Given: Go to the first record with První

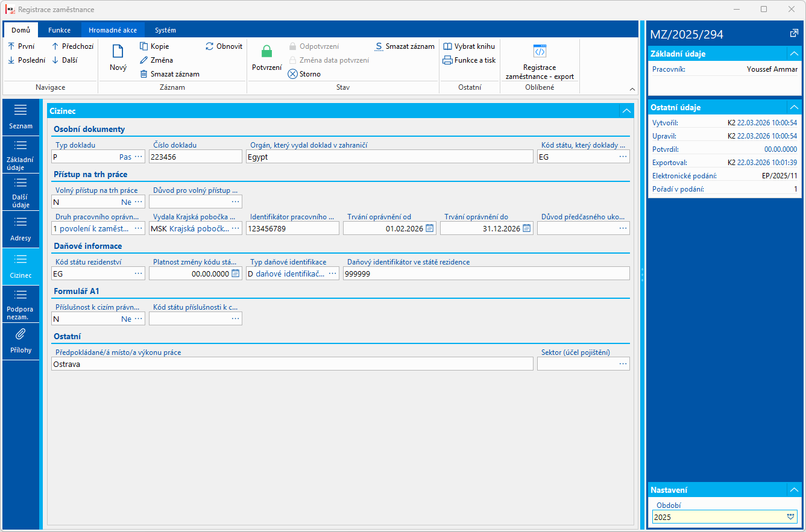Looking at the screenshot, I should pos(21,46).
